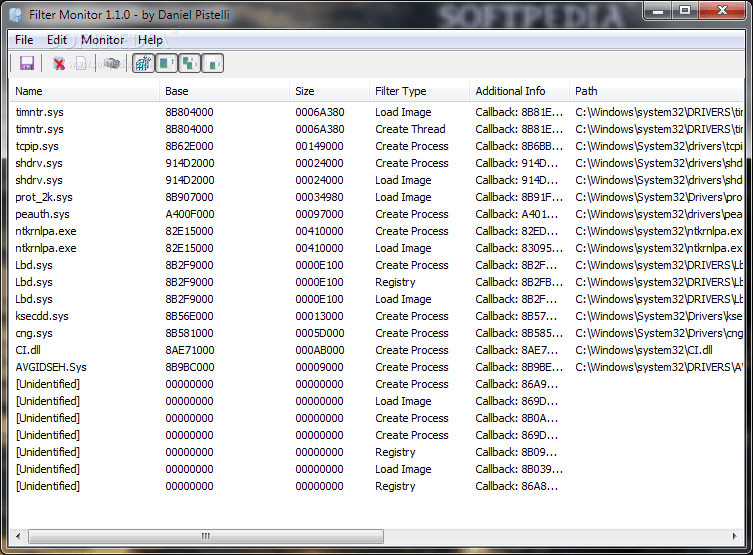This screenshot has width=753, height=555.
Task: Select the ksecdd.sys row
Action: tap(376, 316)
